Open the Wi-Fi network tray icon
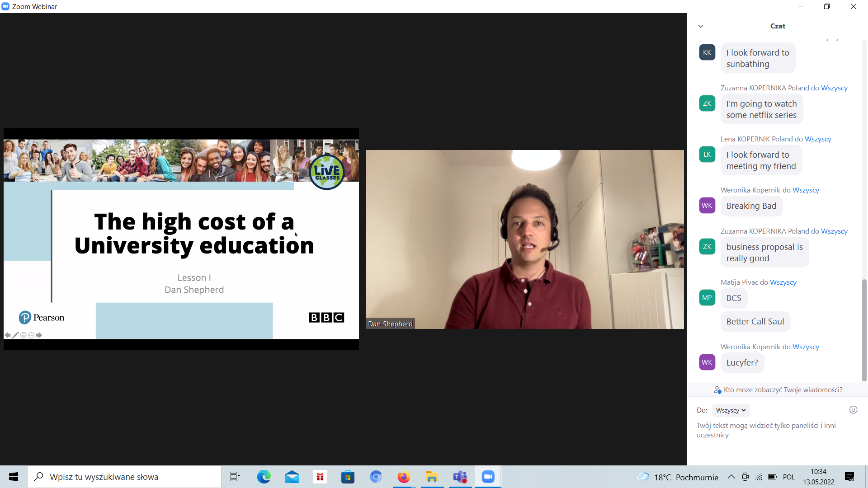868x488 pixels. coord(759,477)
